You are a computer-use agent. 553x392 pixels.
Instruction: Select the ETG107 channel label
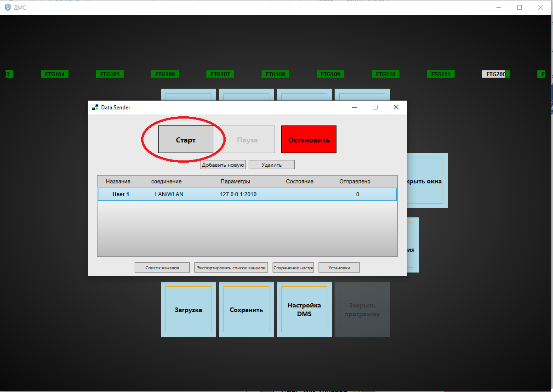pos(220,74)
